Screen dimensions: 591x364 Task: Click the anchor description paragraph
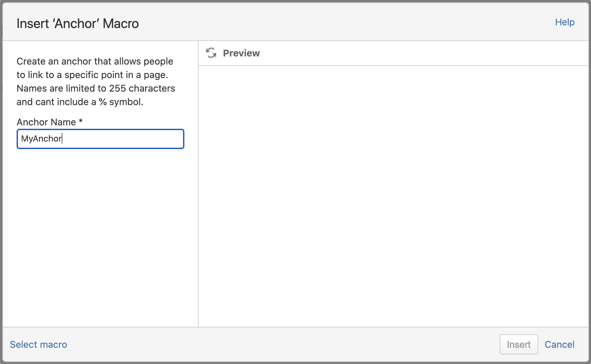point(96,81)
